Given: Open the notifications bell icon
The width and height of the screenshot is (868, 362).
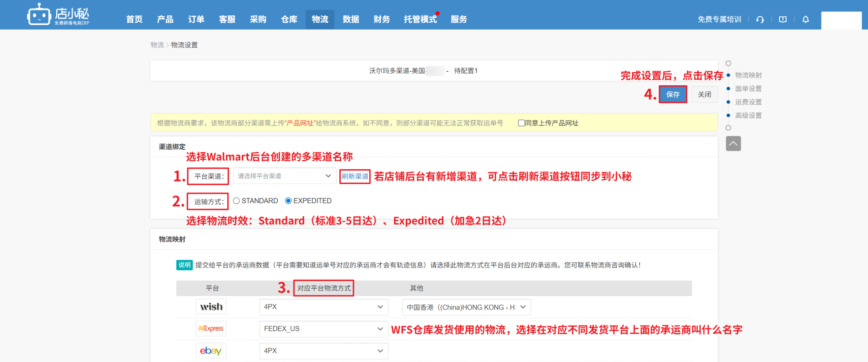Looking at the screenshot, I should 805,19.
